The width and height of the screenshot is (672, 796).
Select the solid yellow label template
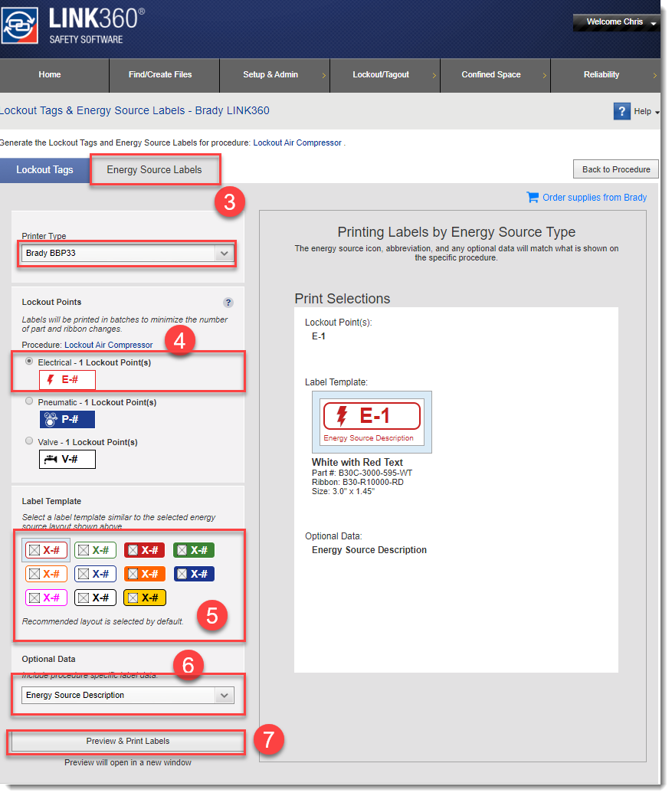[146, 598]
